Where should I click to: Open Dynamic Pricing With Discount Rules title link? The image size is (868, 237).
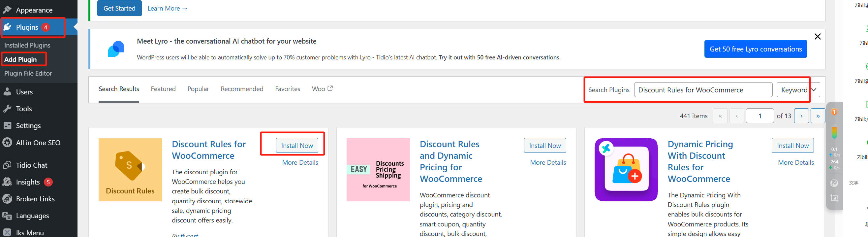(700, 161)
